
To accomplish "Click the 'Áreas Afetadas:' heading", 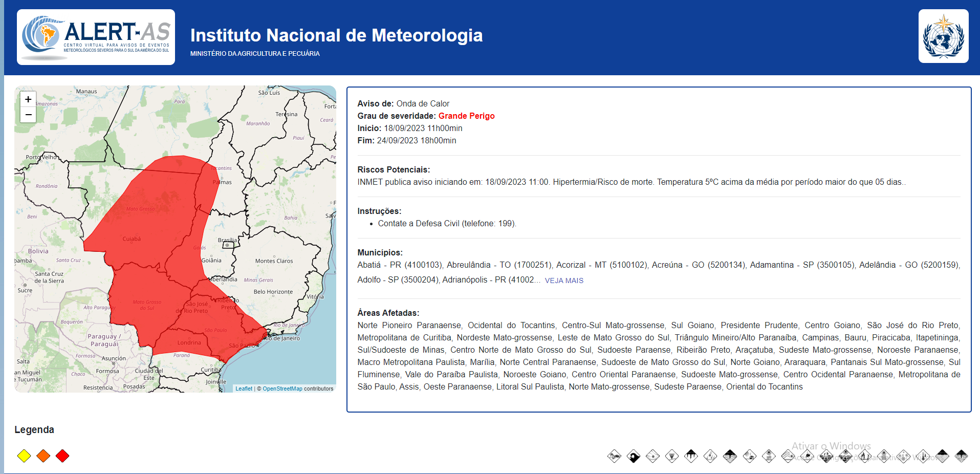I will coord(388,313).
